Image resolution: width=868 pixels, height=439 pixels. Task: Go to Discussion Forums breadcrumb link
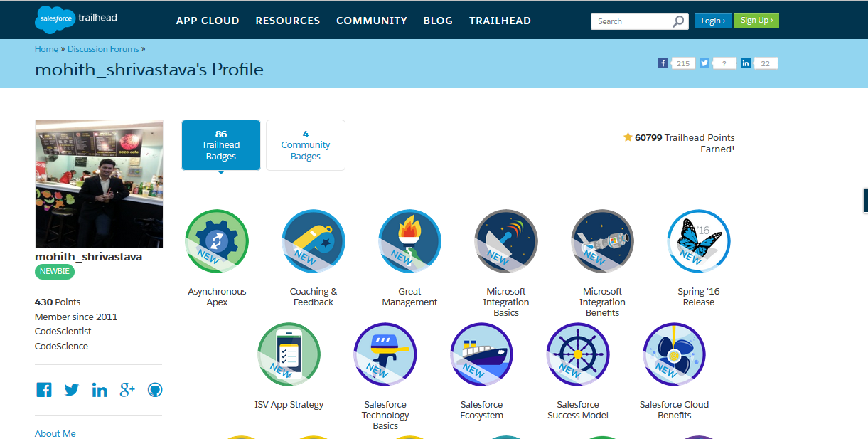click(103, 49)
